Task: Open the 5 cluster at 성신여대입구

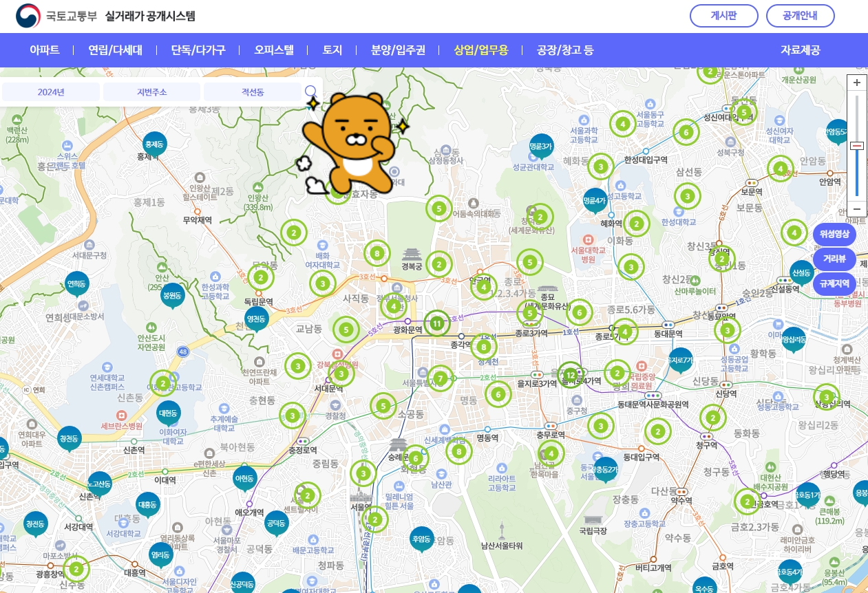Action: [x=743, y=112]
